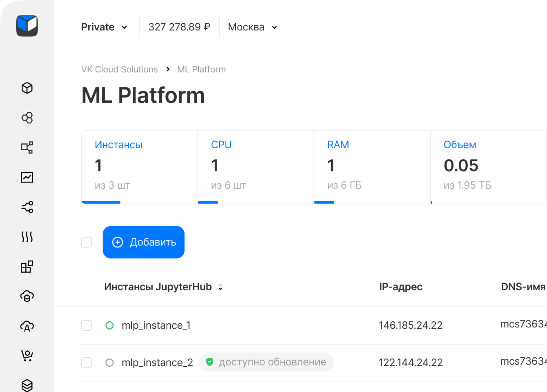
Task: Click the green shield update icon
Action: 209,362
